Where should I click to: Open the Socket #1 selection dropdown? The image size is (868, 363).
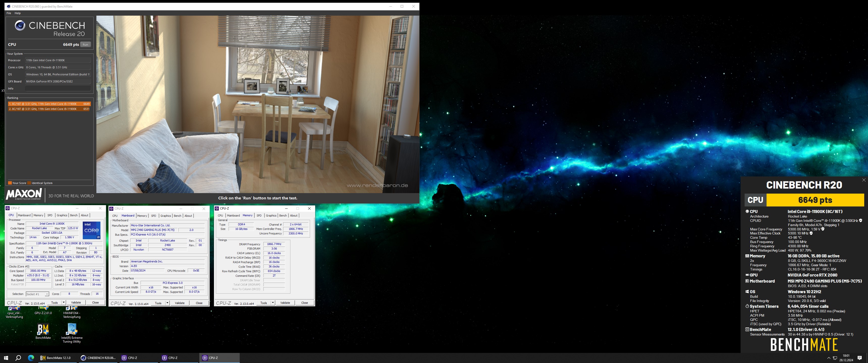pyautogui.click(x=37, y=294)
